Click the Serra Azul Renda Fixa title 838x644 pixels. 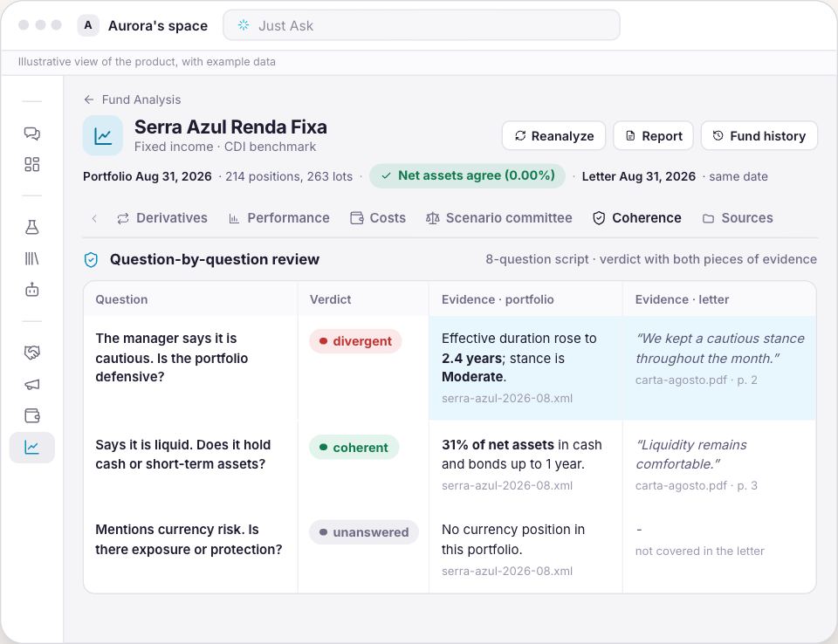230,127
